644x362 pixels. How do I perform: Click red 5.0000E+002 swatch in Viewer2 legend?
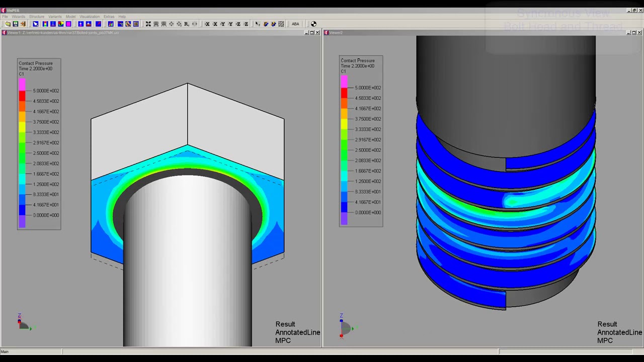pyautogui.click(x=344, y=93)
